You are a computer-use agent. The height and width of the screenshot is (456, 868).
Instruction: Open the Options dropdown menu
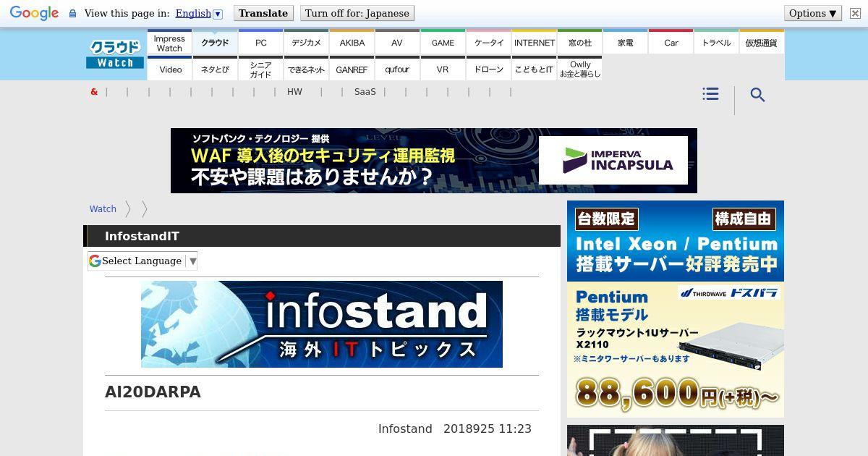click(813, 13)
